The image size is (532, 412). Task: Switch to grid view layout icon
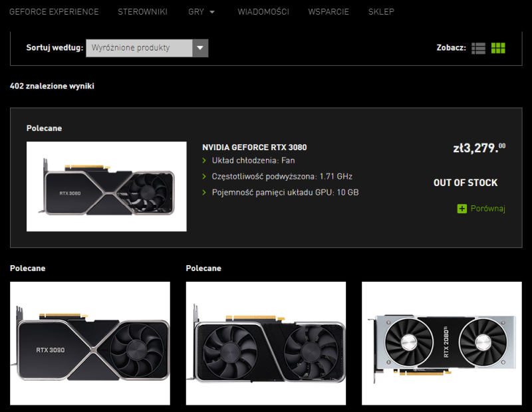[x=498, y=49]
